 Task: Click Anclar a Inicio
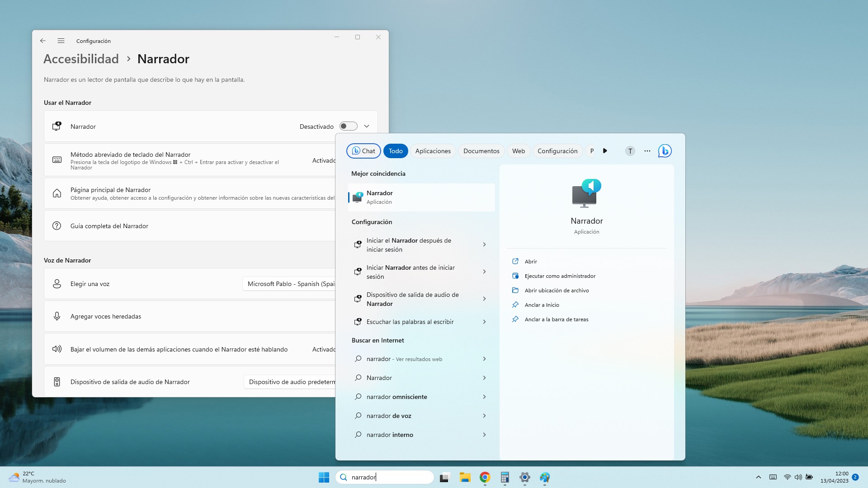point(542,305)
